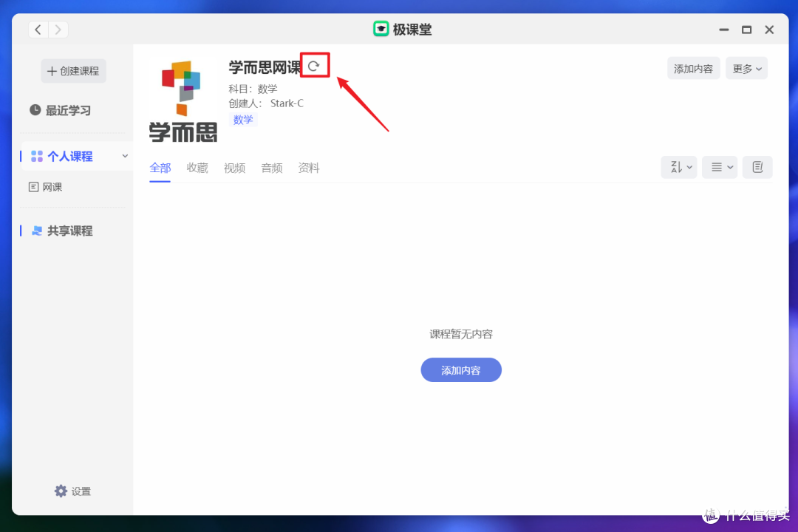Click the blue 添加内容 button in center
The height and width of the screenshot is (532, 798).
460,370
